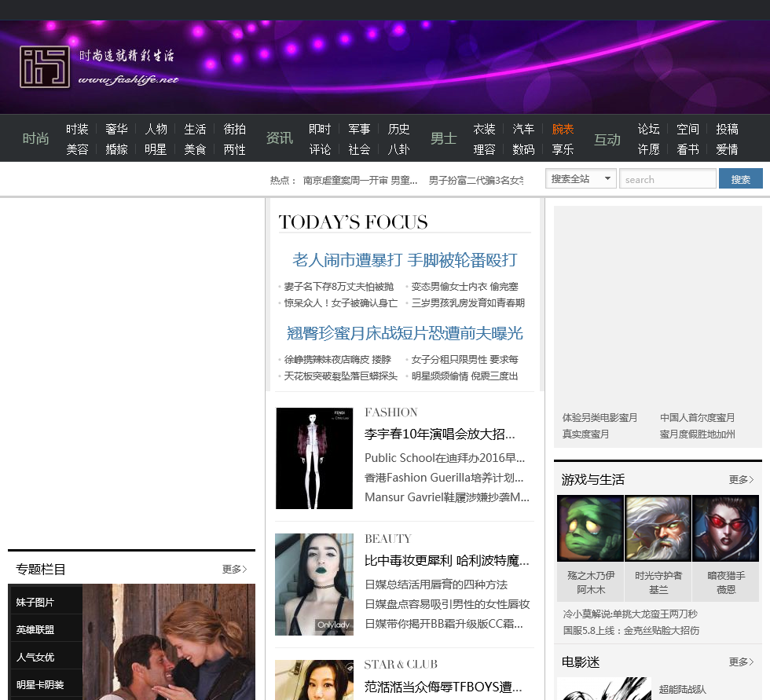Select 论坛 in the navigation bar

click(x=648, y=129)
